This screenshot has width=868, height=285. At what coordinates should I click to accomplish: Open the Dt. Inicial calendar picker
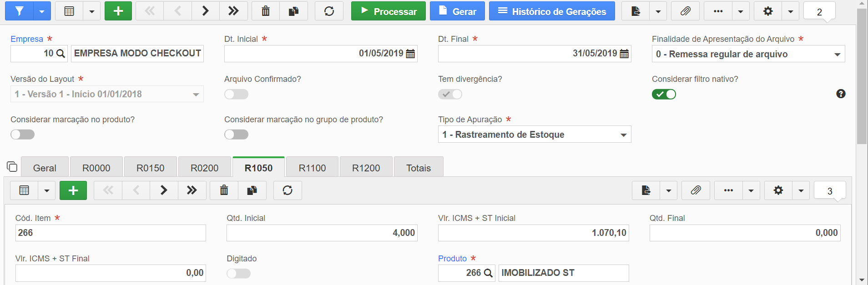(410, 54)
